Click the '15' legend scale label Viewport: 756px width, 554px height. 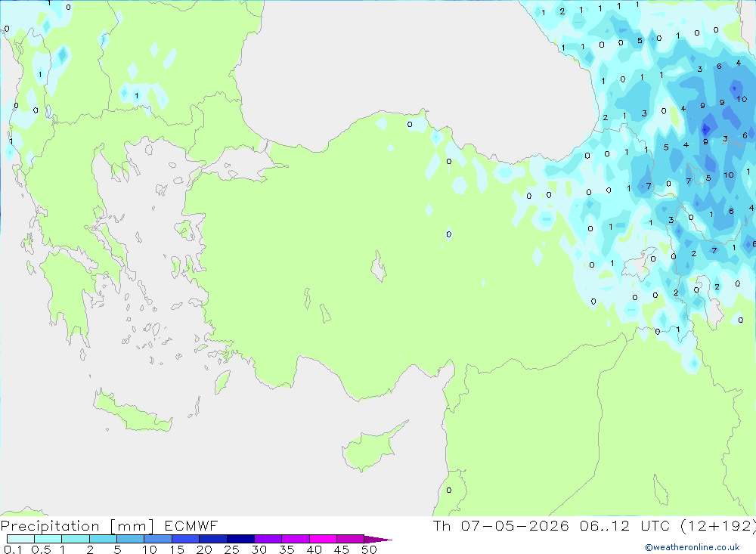coord(177,549)
